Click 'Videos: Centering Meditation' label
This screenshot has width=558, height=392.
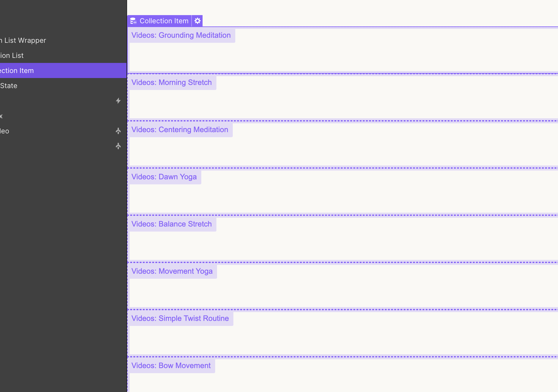(180, 130)
